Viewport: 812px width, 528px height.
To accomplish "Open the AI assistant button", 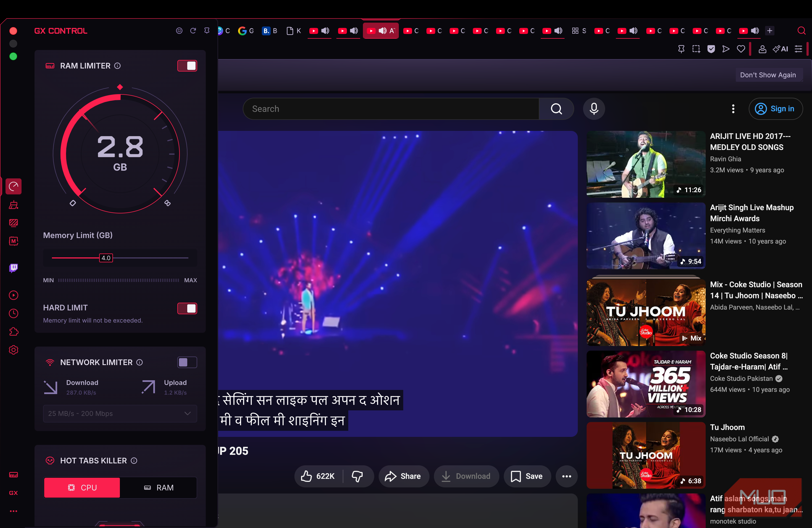I will point(781,49).
